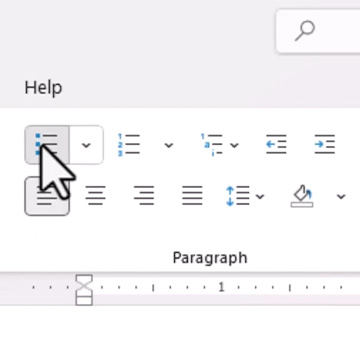
Task: Click the search box magnifier field
Action: [x=318, y=31]
